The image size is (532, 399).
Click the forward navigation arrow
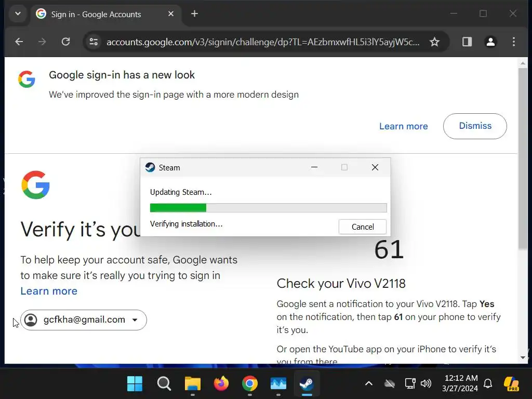(x=42, y=42)
